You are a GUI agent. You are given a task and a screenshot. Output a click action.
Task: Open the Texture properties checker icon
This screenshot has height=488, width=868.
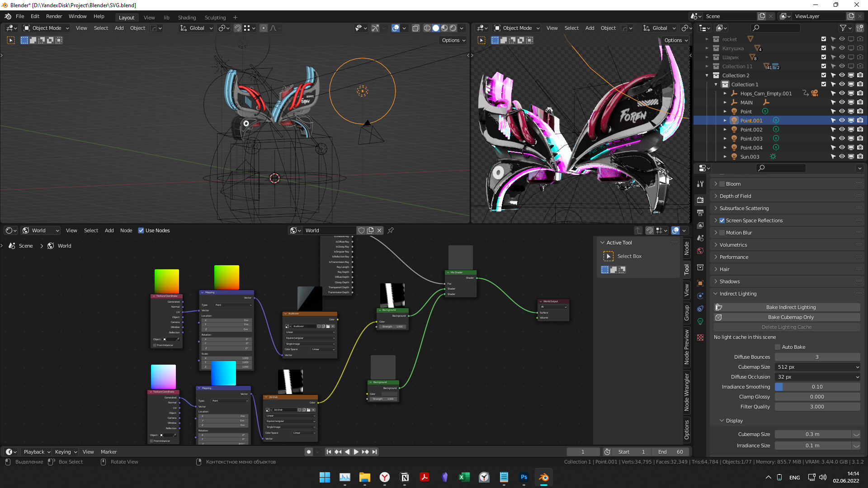700,338
